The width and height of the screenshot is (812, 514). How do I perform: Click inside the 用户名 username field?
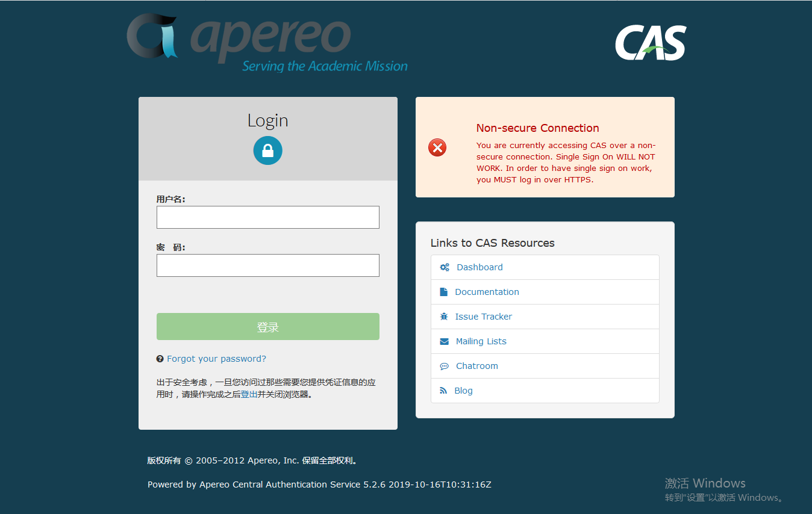267,217
